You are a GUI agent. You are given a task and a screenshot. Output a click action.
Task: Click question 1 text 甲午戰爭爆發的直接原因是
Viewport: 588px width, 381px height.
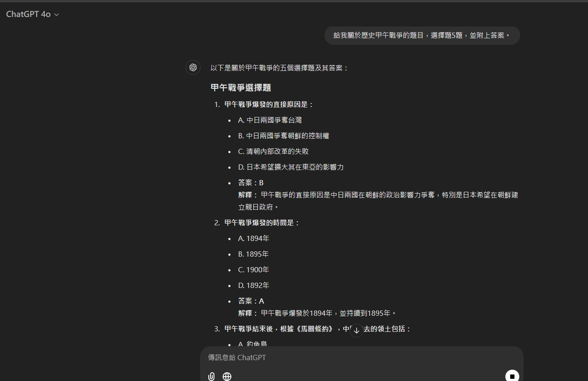pos(269,104)
